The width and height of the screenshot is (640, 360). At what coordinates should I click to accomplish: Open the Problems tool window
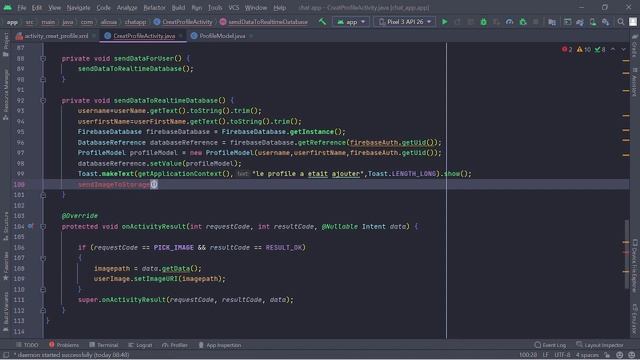coord(64,345)
